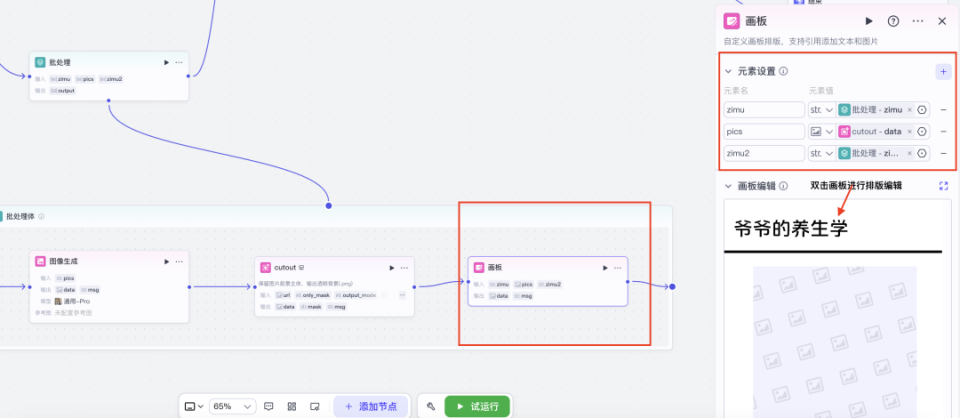Edit the pics element name field

coord(764,132)
